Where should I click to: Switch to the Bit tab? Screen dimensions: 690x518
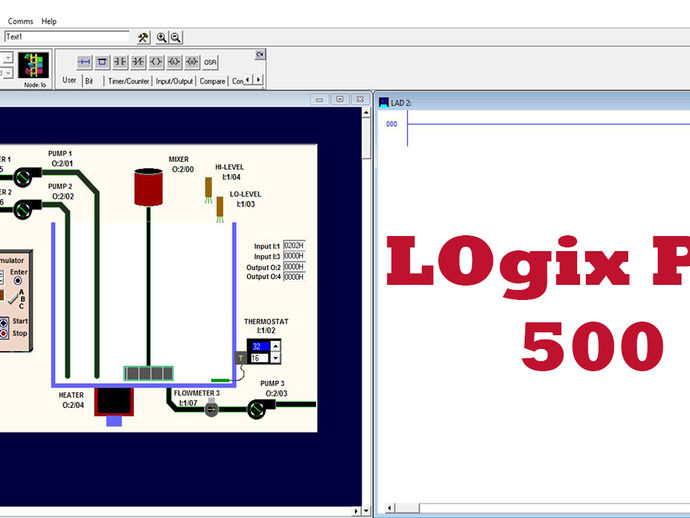tap(89, 81)
